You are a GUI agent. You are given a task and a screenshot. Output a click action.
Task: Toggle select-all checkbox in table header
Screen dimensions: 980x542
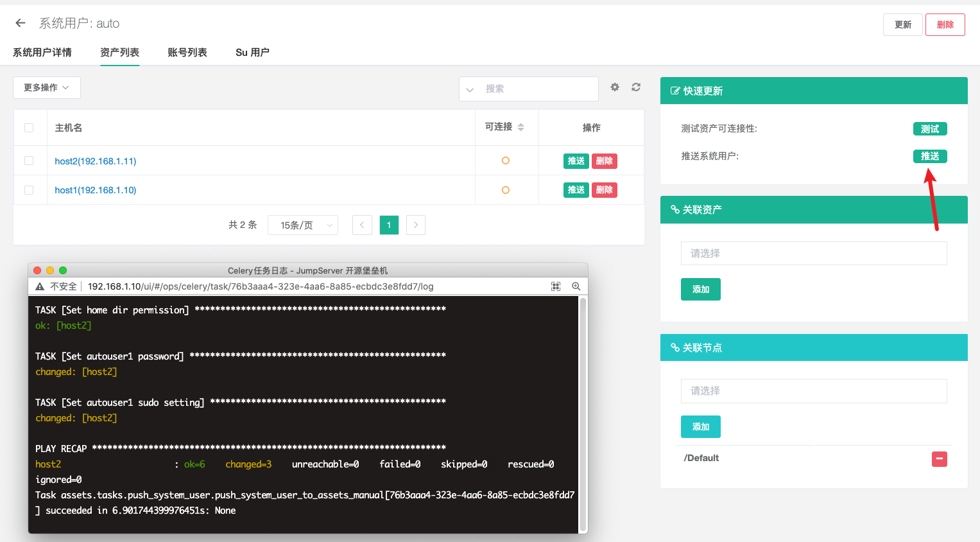click(29, 128)
